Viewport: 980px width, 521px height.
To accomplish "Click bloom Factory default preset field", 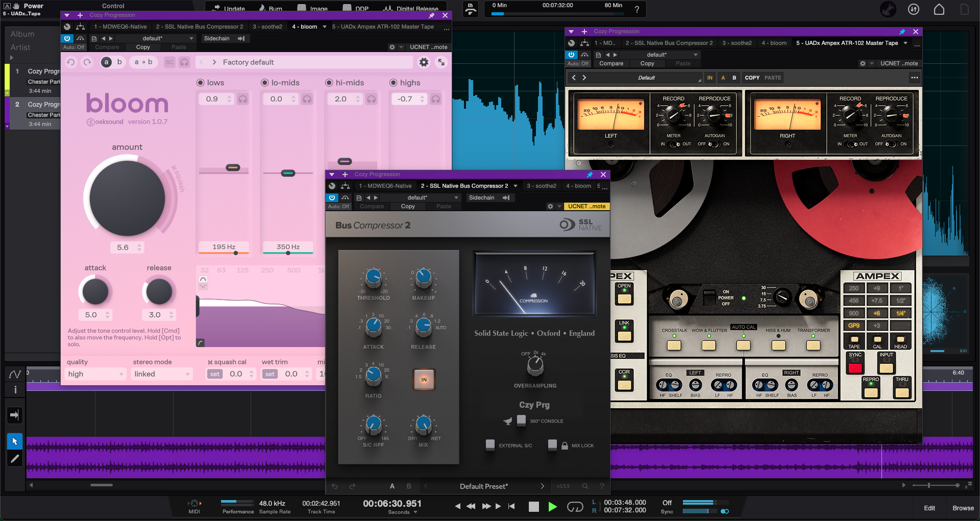I will point(304,62).
